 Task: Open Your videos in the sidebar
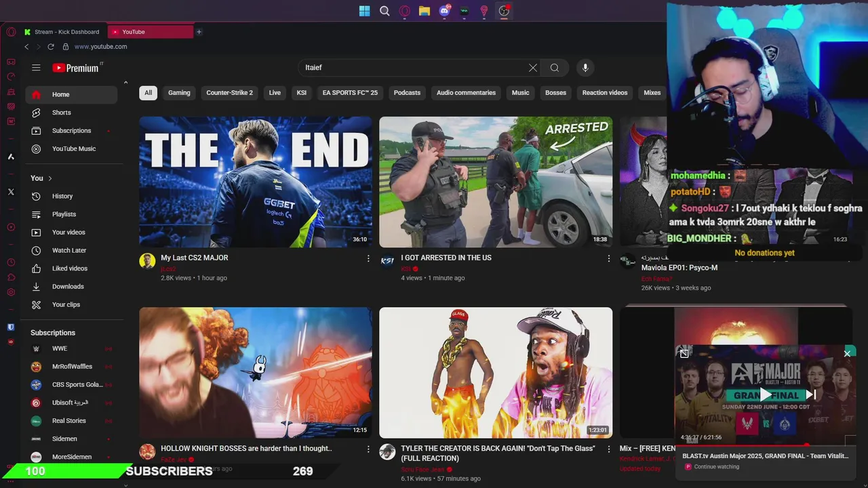[71, 232]
